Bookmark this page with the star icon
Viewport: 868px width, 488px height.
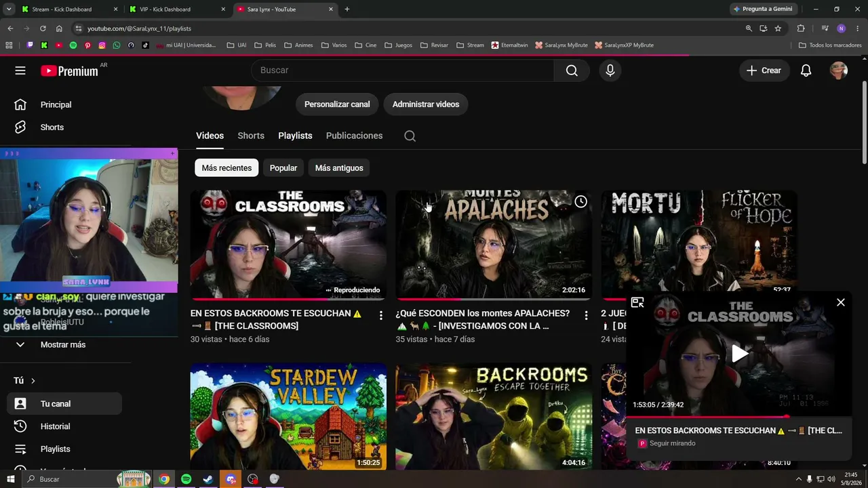778,28
